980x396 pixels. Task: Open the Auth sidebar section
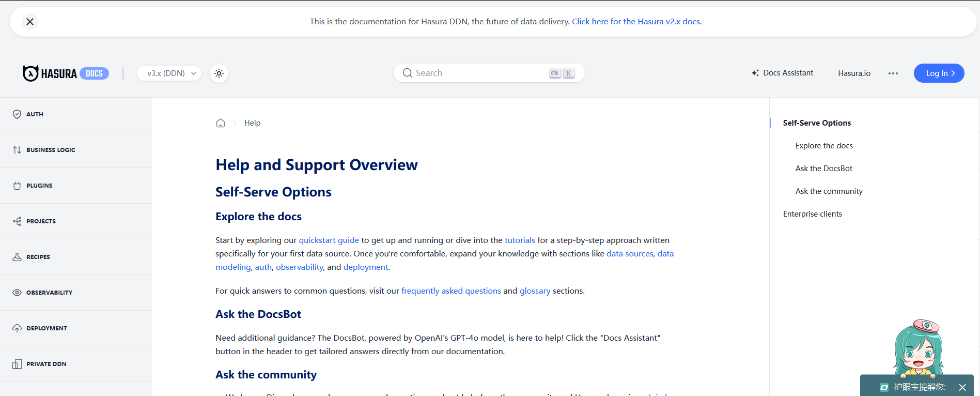point(76,114)
